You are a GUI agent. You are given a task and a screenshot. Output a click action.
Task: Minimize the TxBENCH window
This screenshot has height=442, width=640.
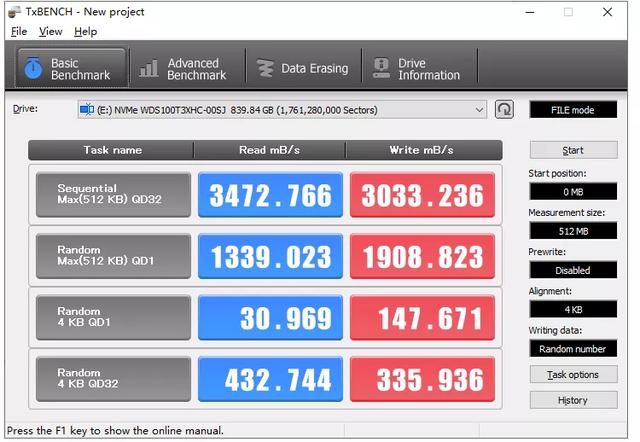coord(530,12)
